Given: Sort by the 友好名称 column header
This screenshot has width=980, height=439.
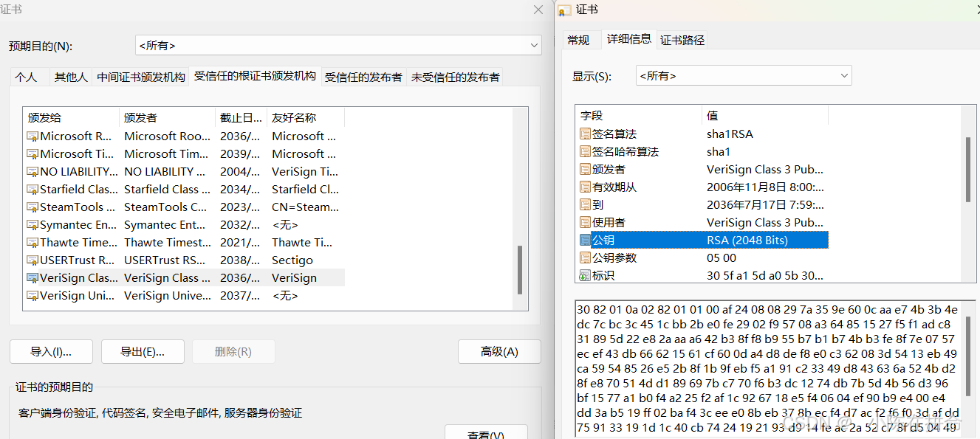Looking at the screenshot, I should coord(306,117).
